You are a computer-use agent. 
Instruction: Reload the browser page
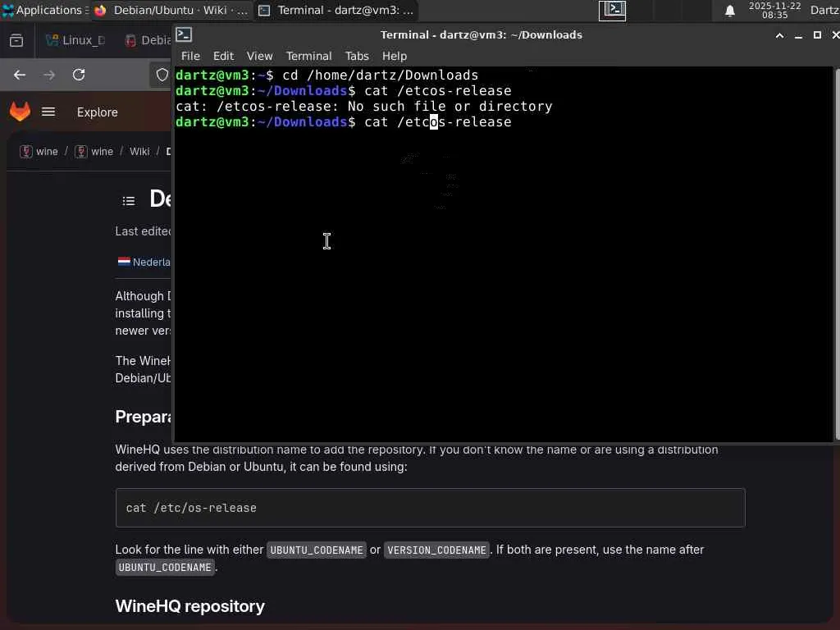[x=79, y=75]
